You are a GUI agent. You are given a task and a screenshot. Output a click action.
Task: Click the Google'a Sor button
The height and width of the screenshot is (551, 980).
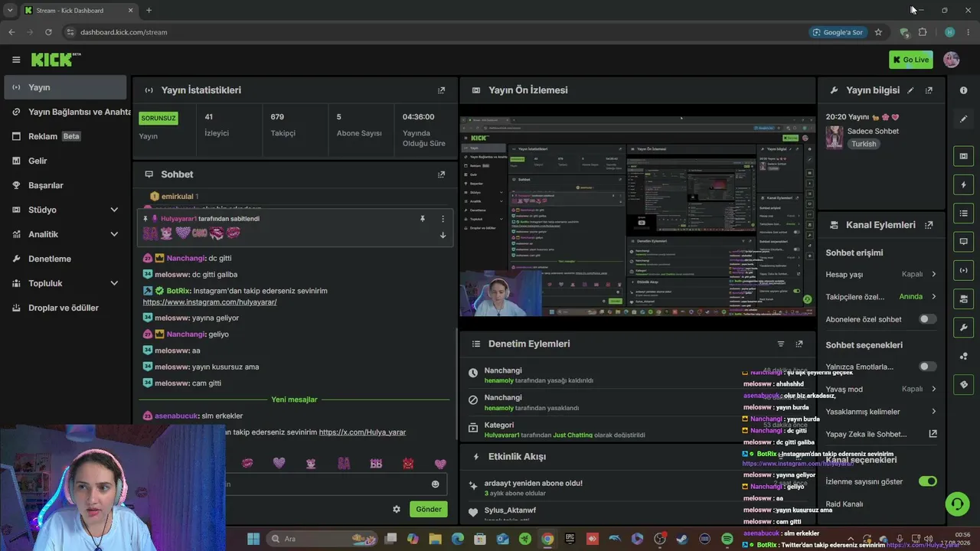(838, 32)
